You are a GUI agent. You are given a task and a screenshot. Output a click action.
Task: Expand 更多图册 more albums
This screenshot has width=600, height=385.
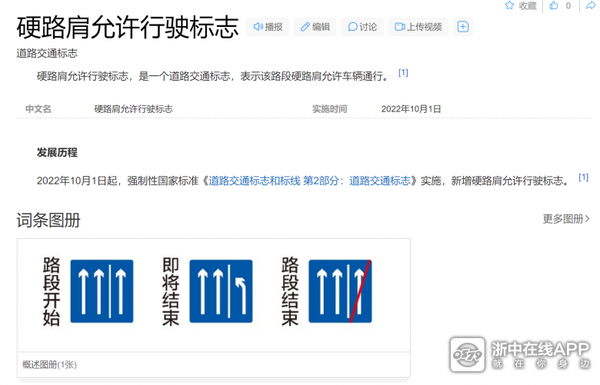566,219
